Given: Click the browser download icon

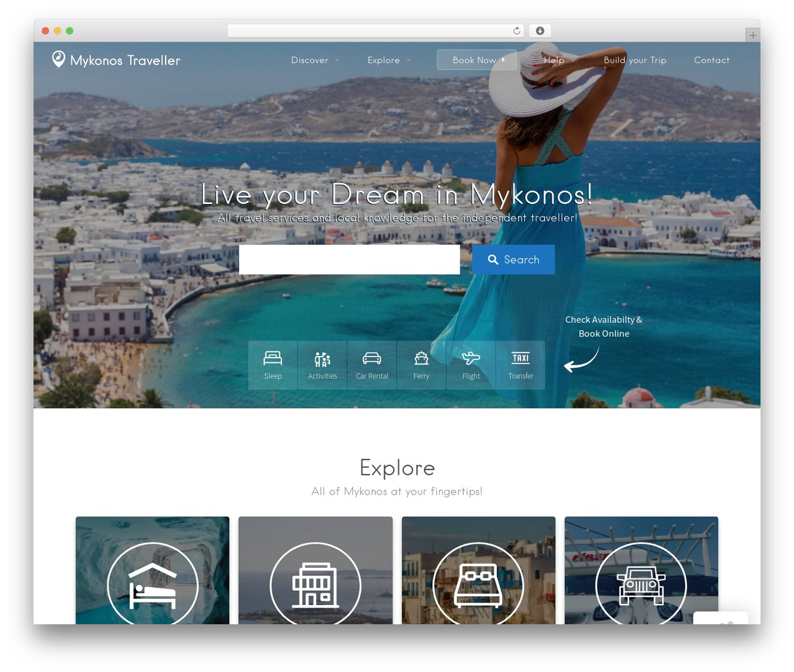Looking at the screenshot, I should (540, 30).
